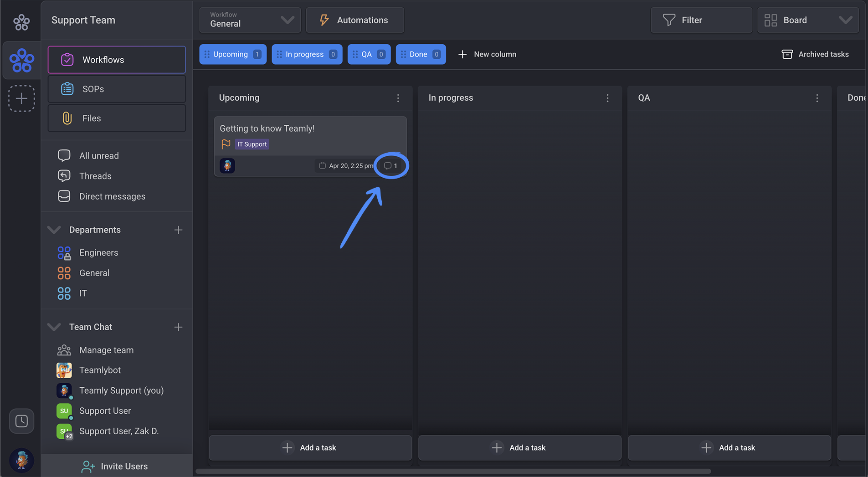Start a new team chat with plus icon
This screenshot has height=477, width=868.
[x=178, y=327]
